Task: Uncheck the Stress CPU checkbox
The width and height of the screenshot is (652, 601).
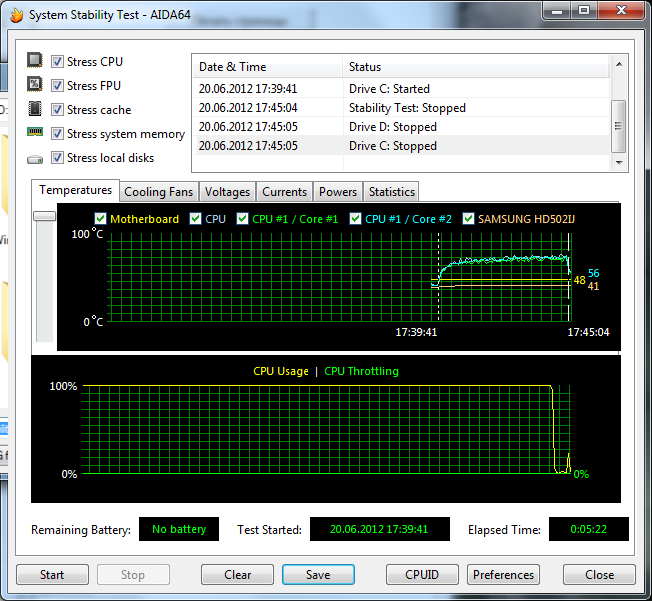Action: pos(57,62)
